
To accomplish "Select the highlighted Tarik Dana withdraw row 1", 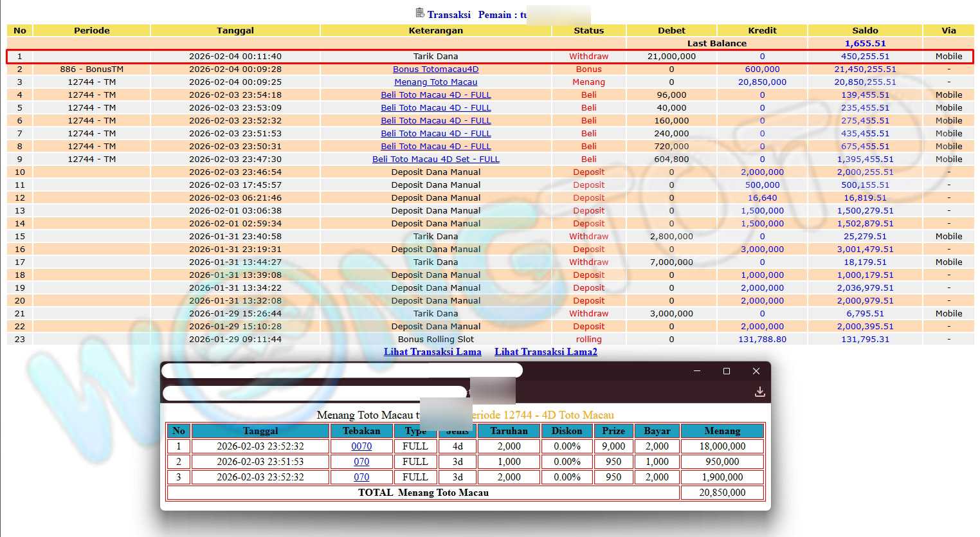I will pyautogui.click(x=435, y=57).
